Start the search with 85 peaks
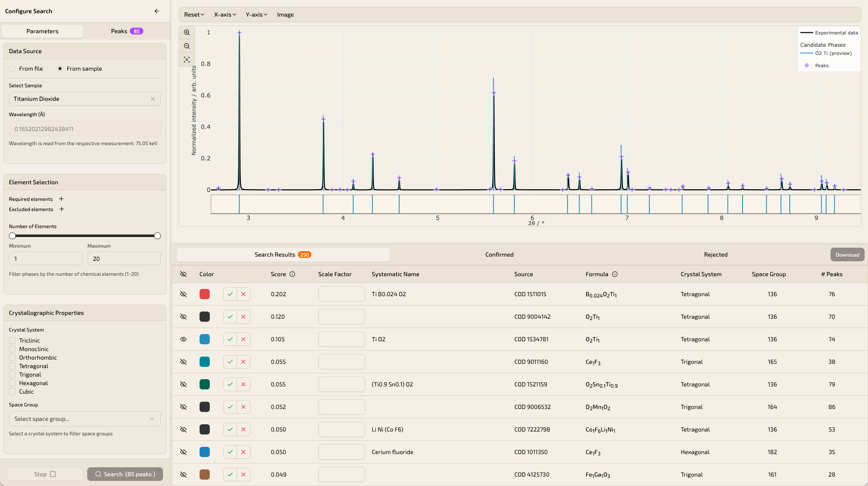 tap(125, 474)
